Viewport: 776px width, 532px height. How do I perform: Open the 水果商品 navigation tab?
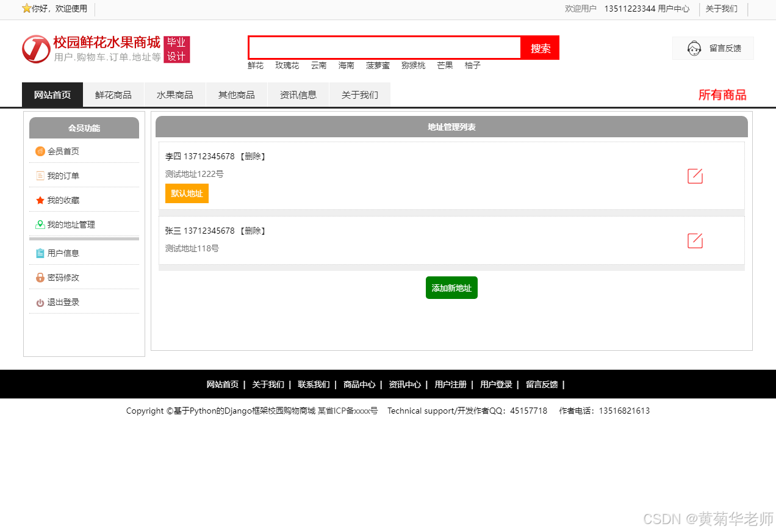point(175,95)
